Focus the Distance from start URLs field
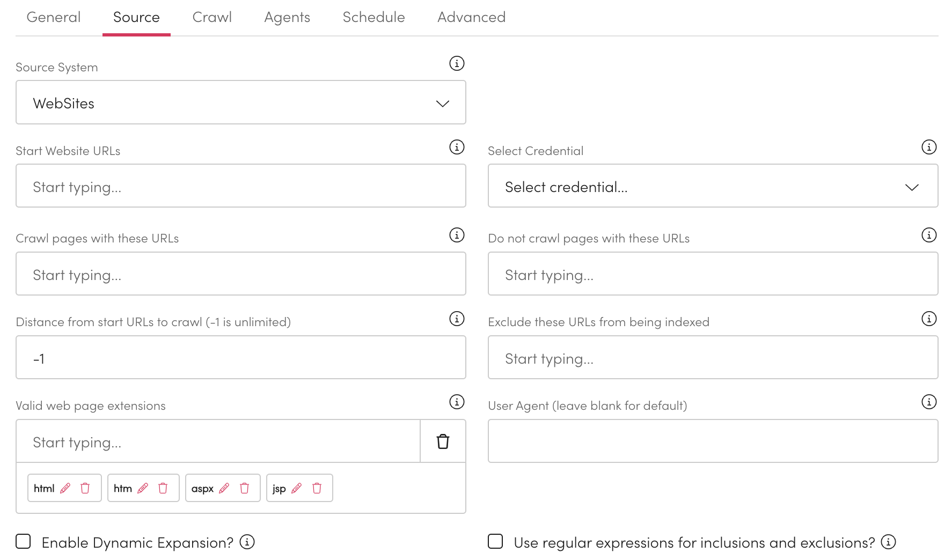This screenshot has height=560, width=952. 240,358
